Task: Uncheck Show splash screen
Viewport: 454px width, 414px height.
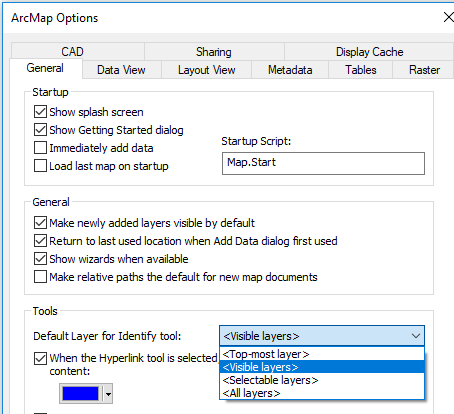Action: point(40,112)
